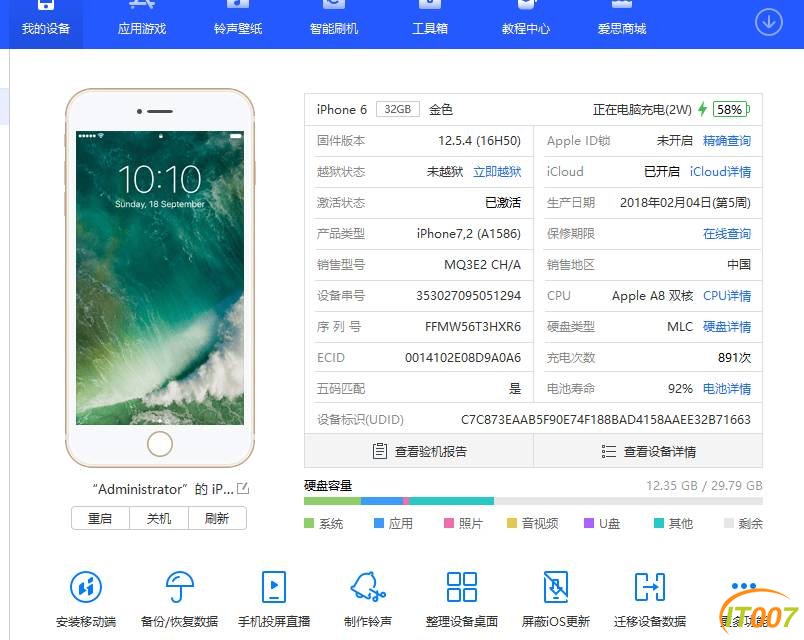Image resolution: width=804 pixels, height=640 pixels.
Task: Open the 工具箱 tab
Action: (430, 21)
